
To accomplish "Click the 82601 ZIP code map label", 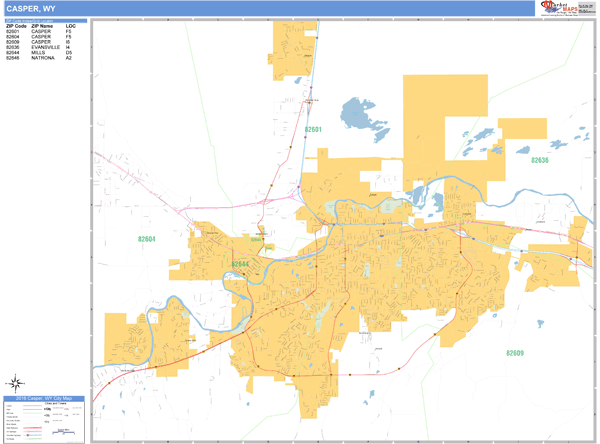I will (313, 130).
